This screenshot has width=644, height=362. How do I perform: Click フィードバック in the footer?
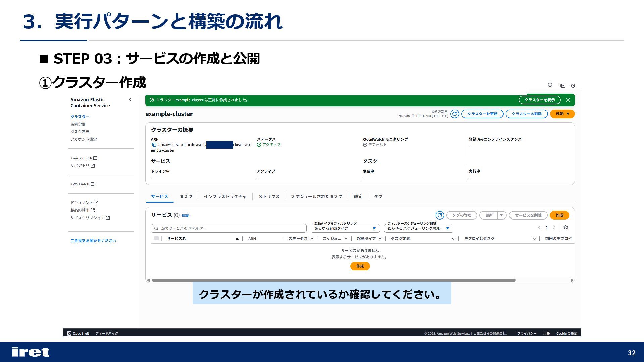(x=107, y=333)
